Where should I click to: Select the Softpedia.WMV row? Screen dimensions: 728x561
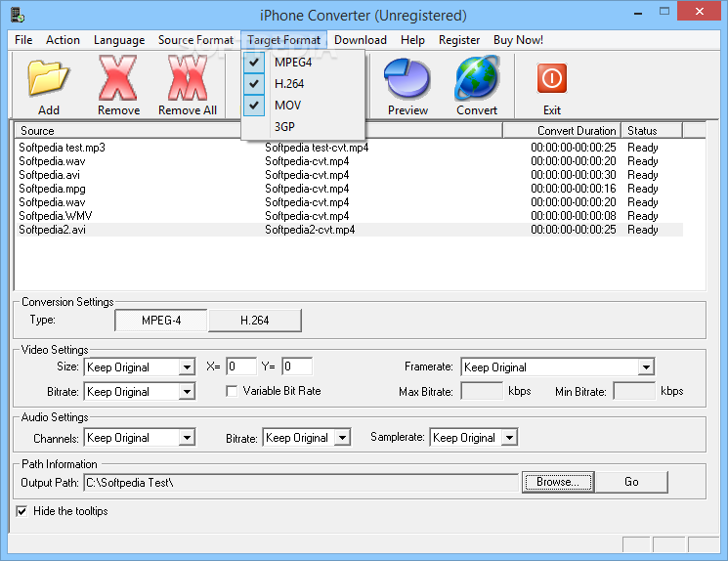point(350,216)
